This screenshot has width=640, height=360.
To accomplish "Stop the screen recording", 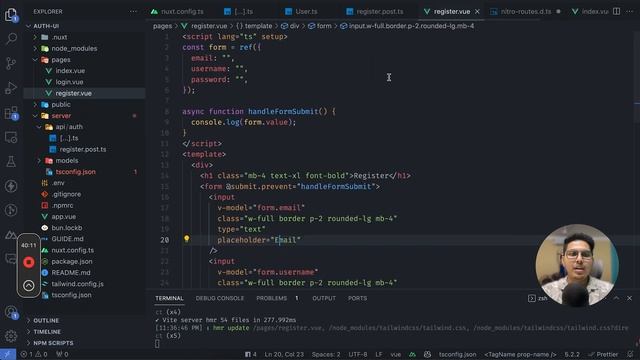I will (x=29, y=262).
